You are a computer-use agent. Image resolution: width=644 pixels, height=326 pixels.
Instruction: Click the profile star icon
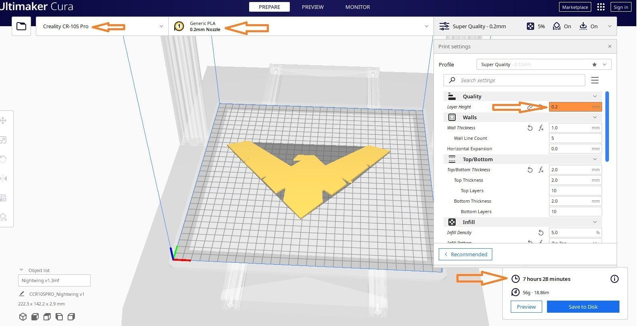tap(594, 64)
